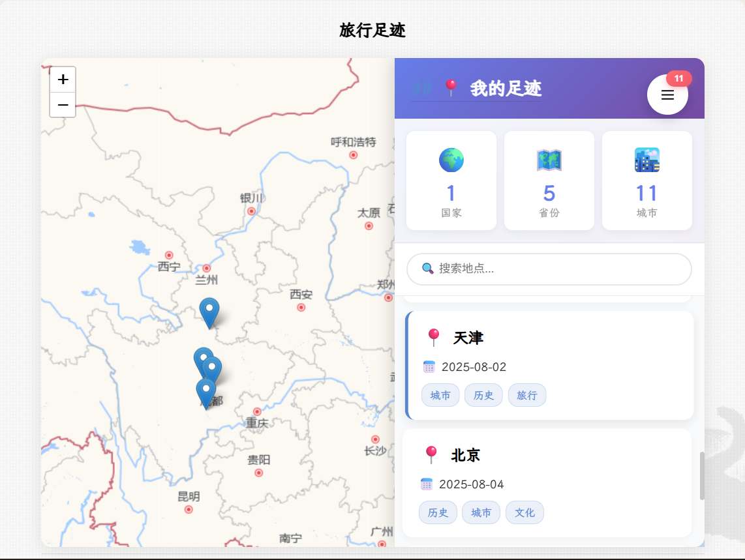The width and height of the screenshot is (745, 560).
Task: Click 西安 city label on map
Action: 301,295
